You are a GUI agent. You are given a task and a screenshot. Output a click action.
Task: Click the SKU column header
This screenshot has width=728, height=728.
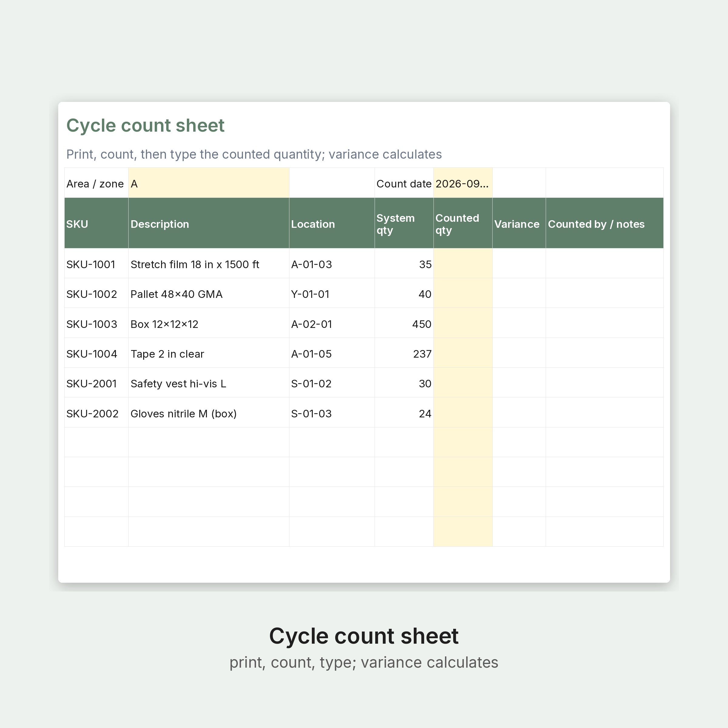coord(96,223)
